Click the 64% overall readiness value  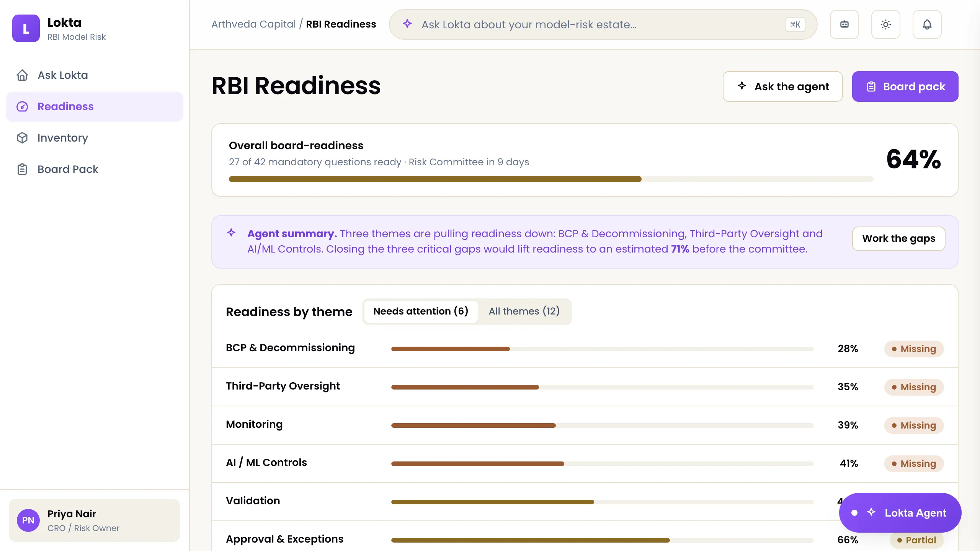[x=913, y=159]
